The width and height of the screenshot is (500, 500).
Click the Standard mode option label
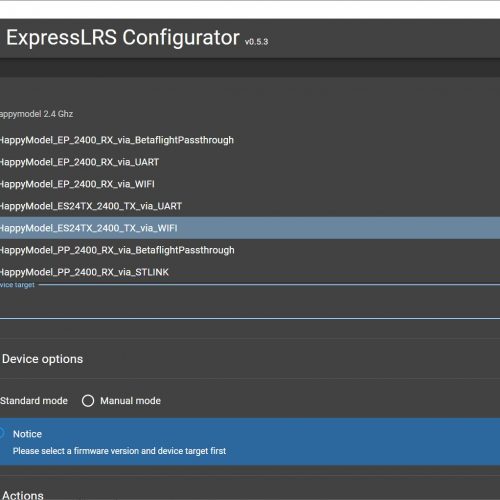coord(34,401)
